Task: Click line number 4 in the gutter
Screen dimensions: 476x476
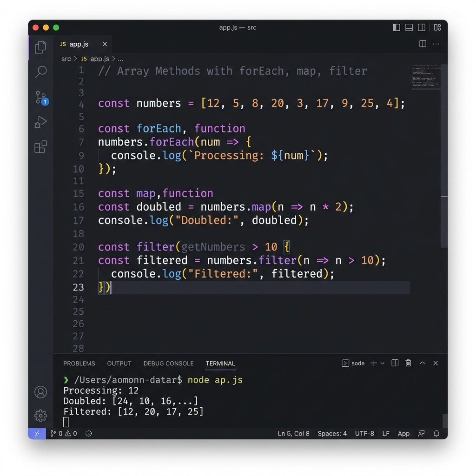Action: click(81, 105)
